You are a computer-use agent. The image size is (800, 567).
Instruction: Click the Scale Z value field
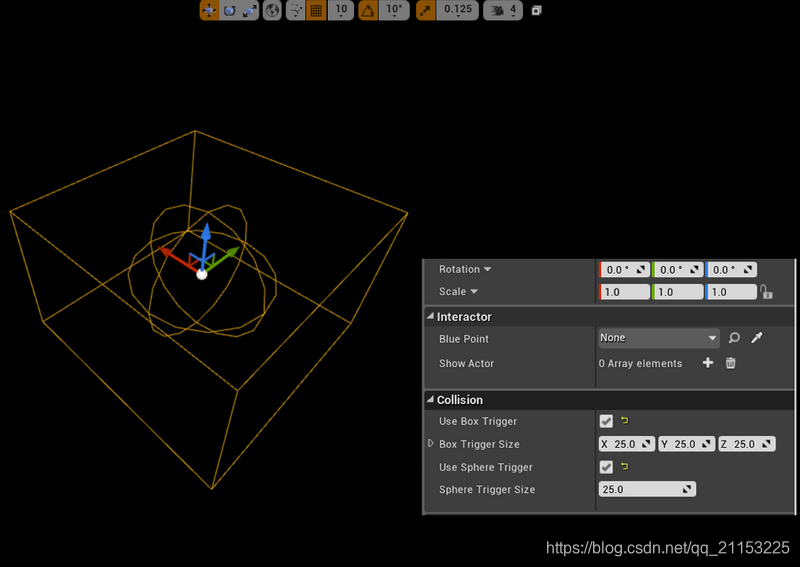click(731, 292)
